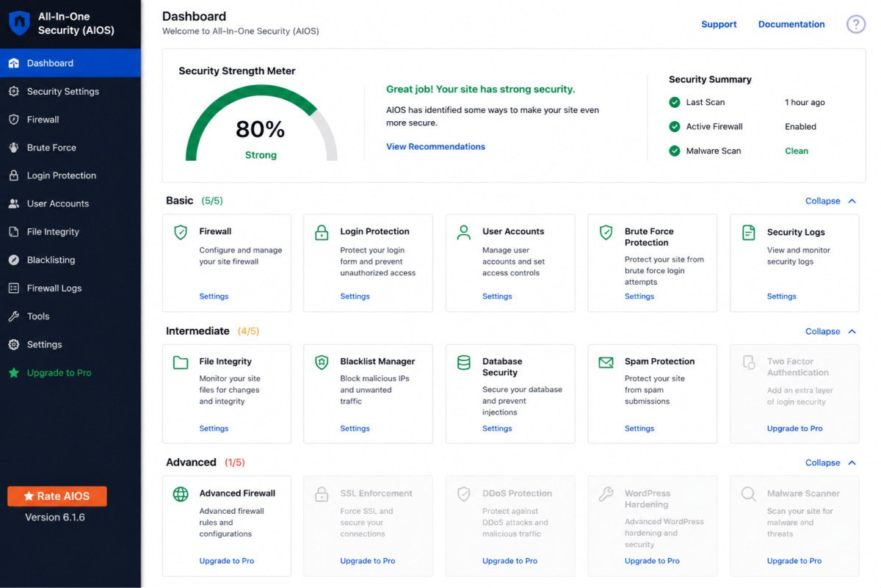Click the WordPress Hardening wrench icon
Viewport: 881px width, 588px height.
click(606, 494)
